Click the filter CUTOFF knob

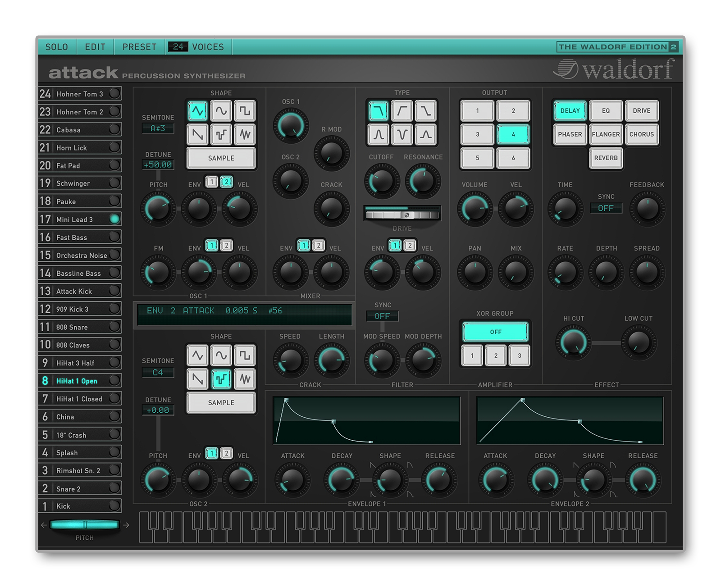[382, 181]
